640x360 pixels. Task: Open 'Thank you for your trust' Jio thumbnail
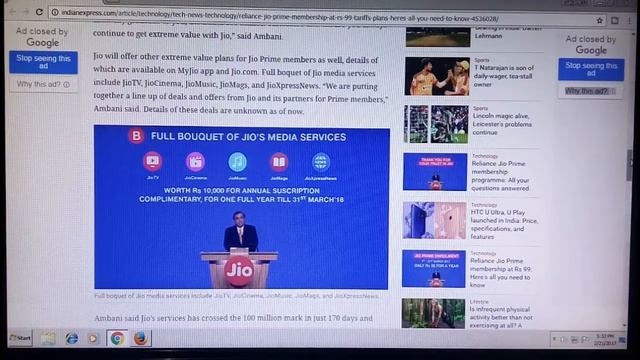coord(435,172)
